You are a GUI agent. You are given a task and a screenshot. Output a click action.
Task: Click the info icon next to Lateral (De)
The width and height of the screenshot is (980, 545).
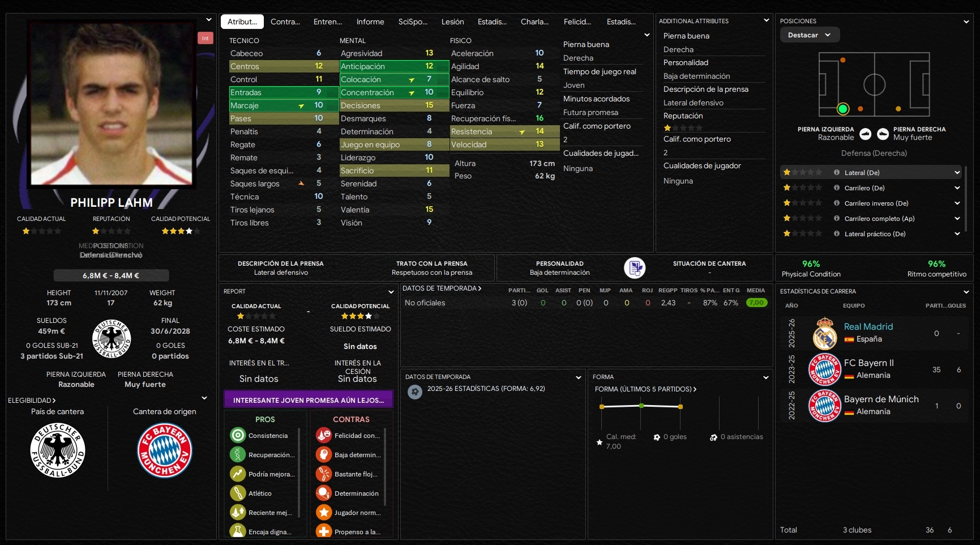coord(837,172)
